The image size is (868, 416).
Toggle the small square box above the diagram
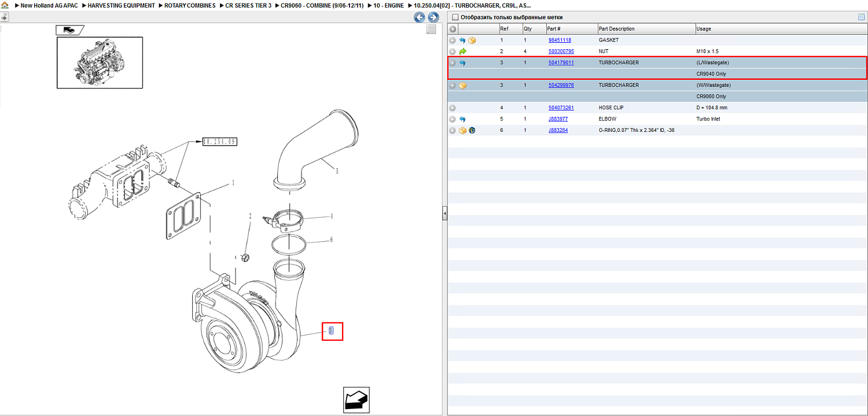pos(431,30)
